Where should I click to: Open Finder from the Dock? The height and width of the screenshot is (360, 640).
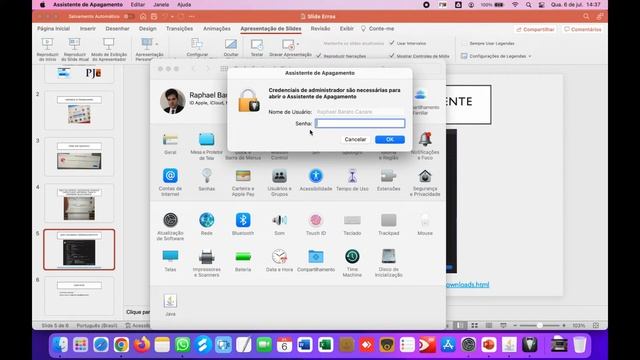[x=60, y=345]
